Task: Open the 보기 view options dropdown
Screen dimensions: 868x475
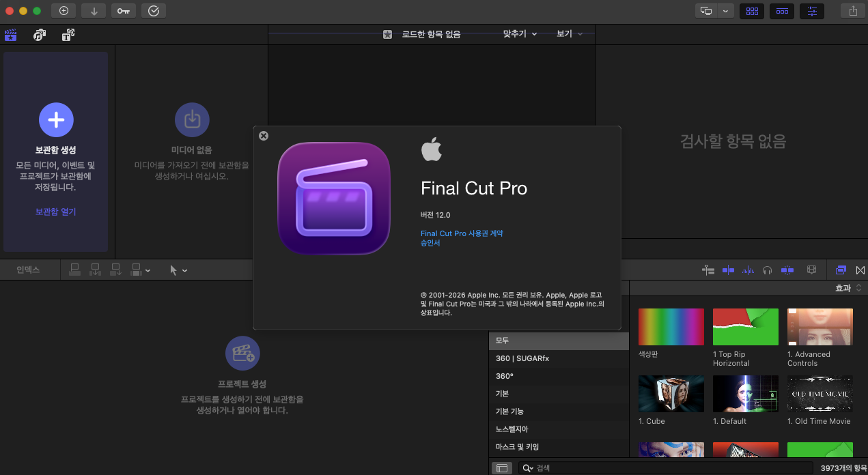Action: [x=569, y=33]
